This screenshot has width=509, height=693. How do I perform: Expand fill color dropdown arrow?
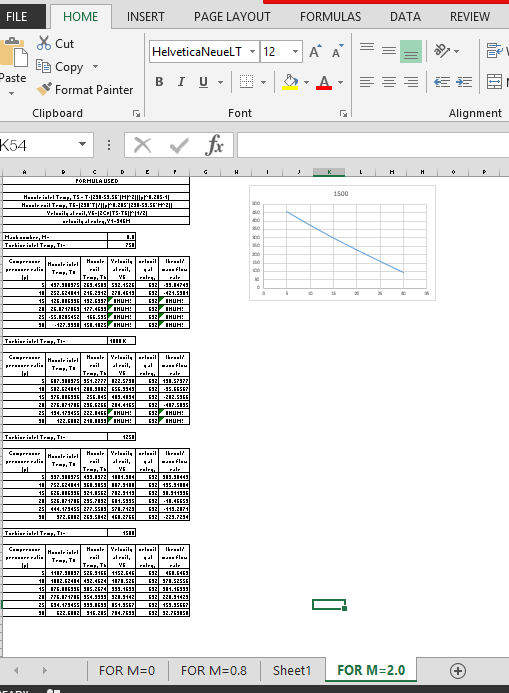[x=306, y=82]
